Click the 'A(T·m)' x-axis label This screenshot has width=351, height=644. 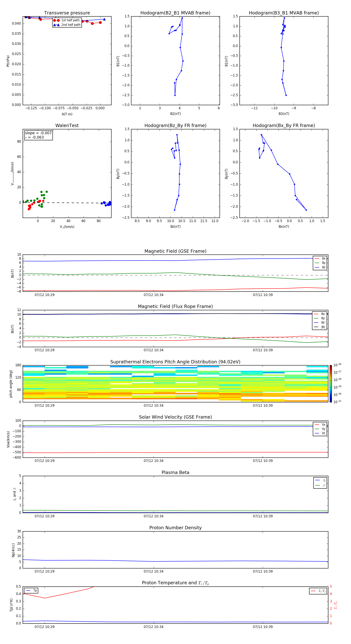pyautogui.click(x=67, y=114)
